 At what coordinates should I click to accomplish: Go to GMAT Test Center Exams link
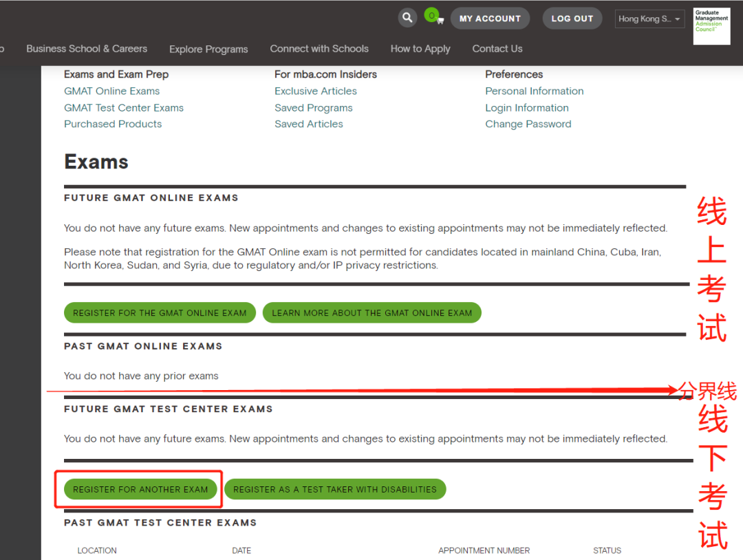[124, 108]
